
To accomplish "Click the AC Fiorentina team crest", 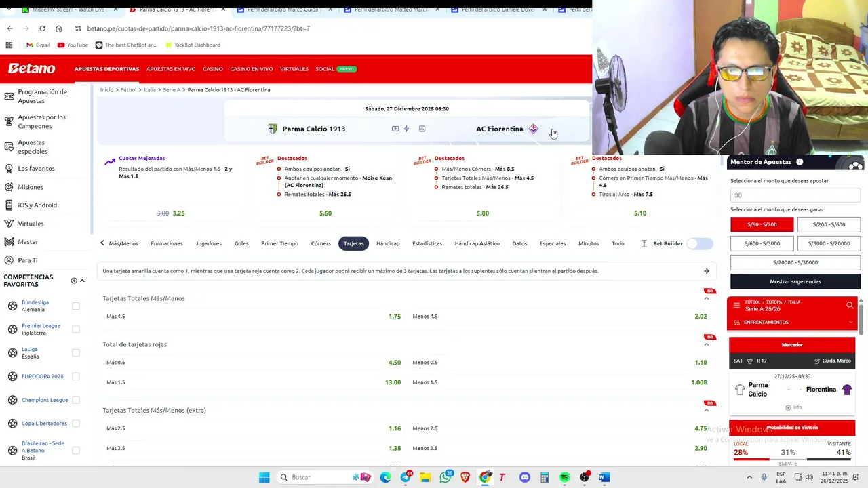I will coord(533,129).
